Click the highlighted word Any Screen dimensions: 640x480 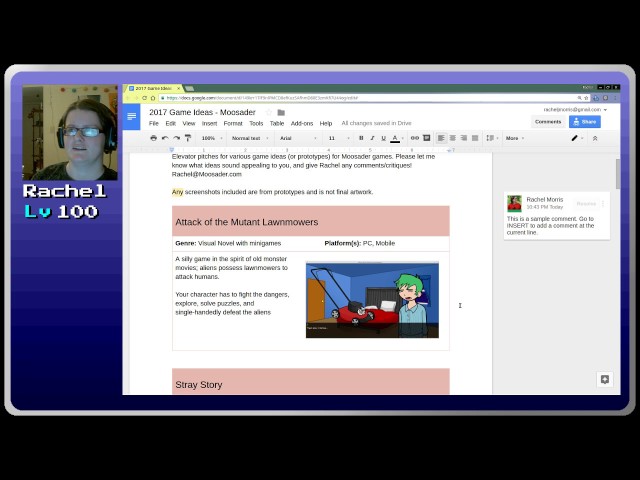pyautogui.click(x=178, y=192)
